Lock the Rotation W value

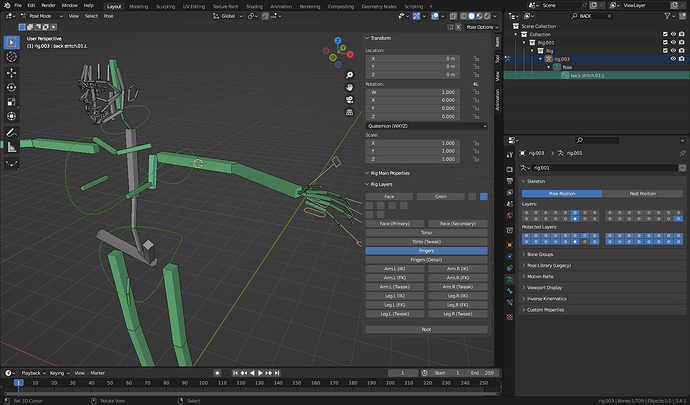(x=476, y=92)
